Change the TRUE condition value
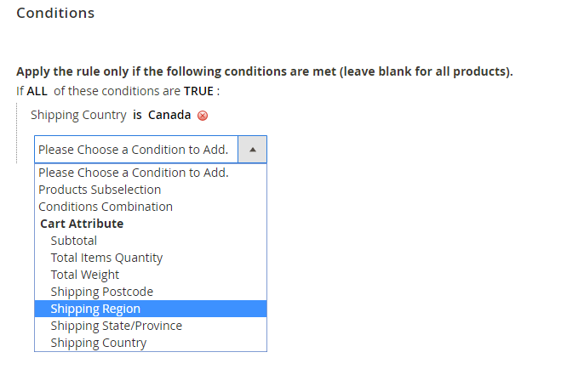The image size is (584, 392). (x=198, y=91)
